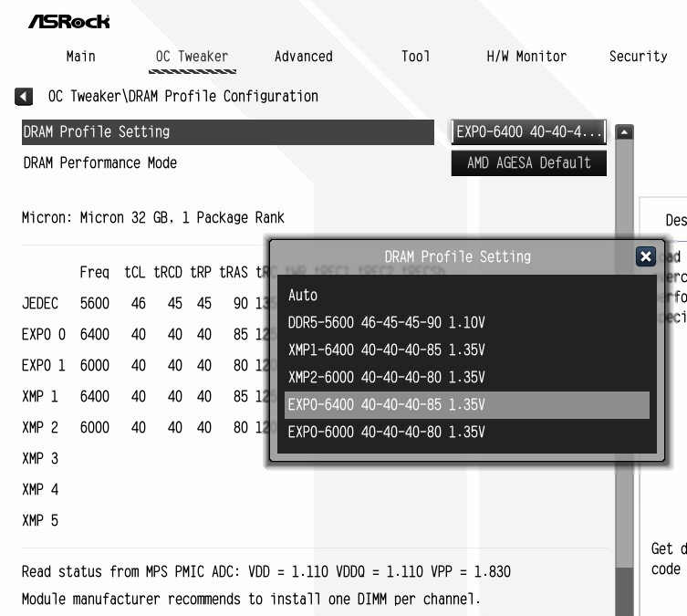Select the DRAM Performance Mode row

228,163
